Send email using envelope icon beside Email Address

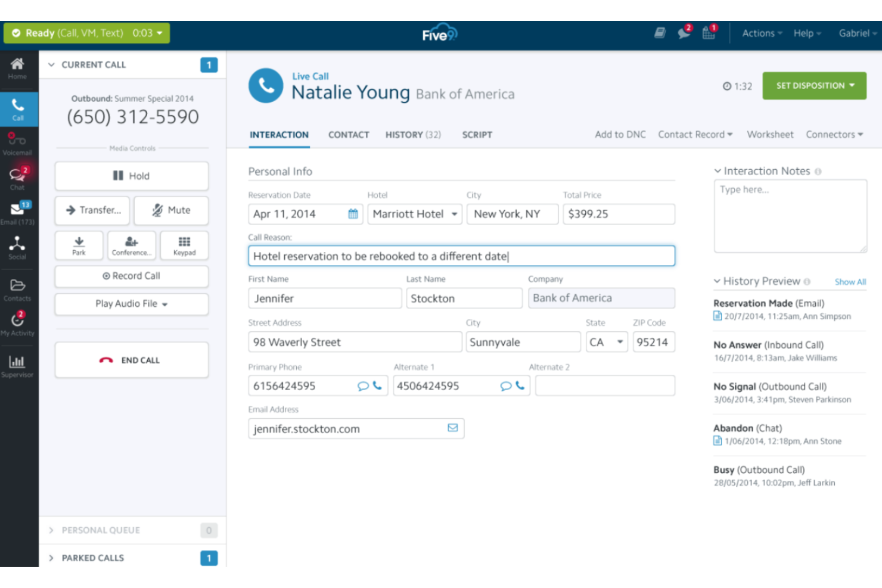tap(452, 428)
